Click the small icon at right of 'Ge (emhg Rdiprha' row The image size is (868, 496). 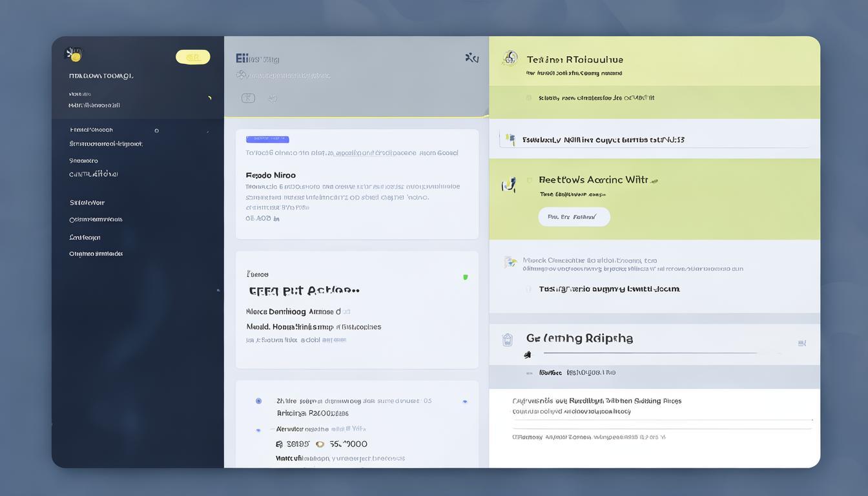tap(802, 344)
